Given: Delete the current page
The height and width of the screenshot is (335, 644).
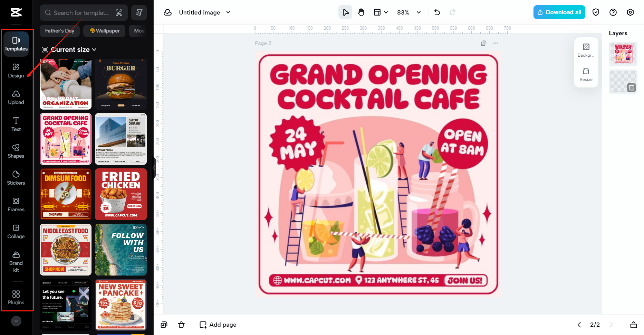Looking at the screenshot, I should [181, 325].
